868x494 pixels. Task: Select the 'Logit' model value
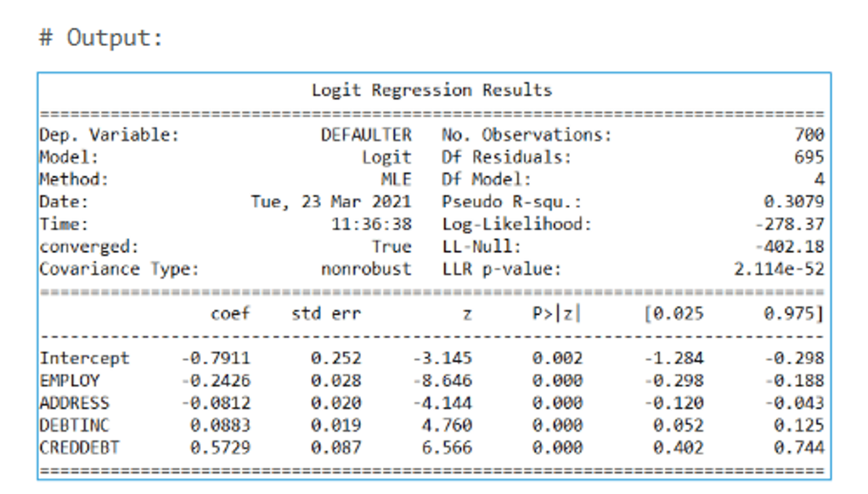pyautogui.click(x=386, y=157)
